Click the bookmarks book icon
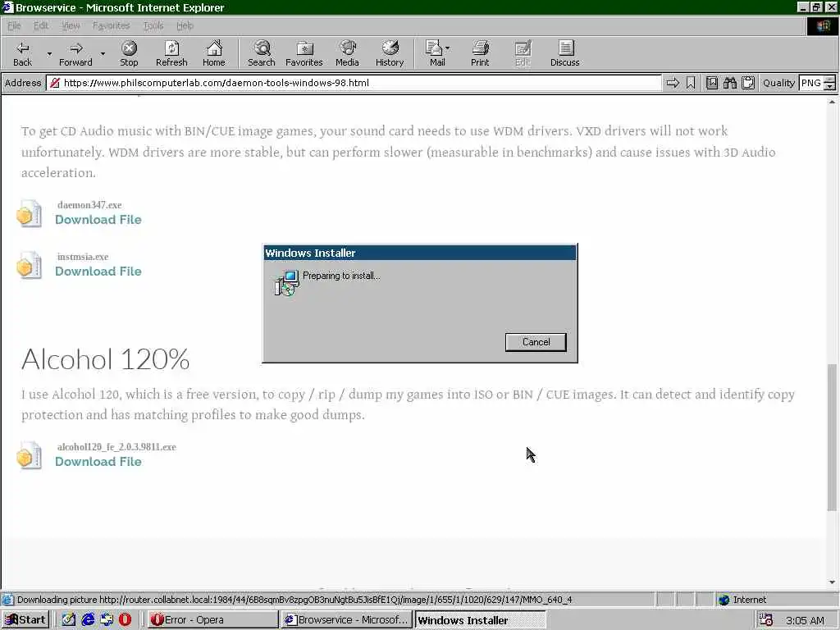 tap(711, 83)
